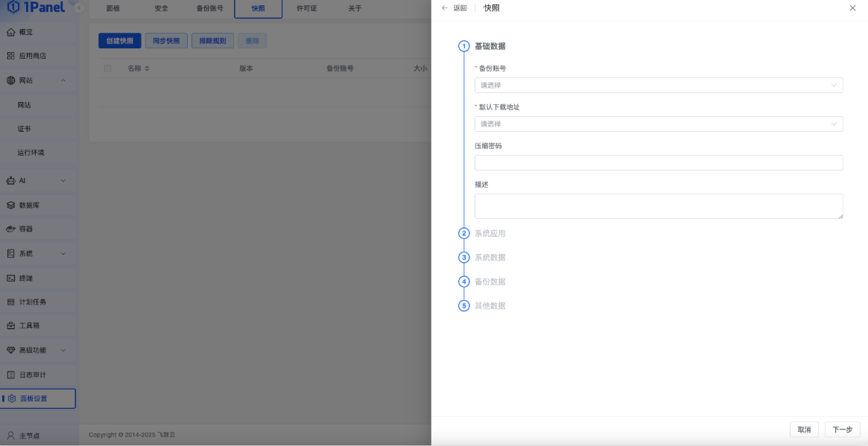Viewport: 868px width, 446px height.
Task: Go to step 2 系统应用
Action: coord(490,233)
